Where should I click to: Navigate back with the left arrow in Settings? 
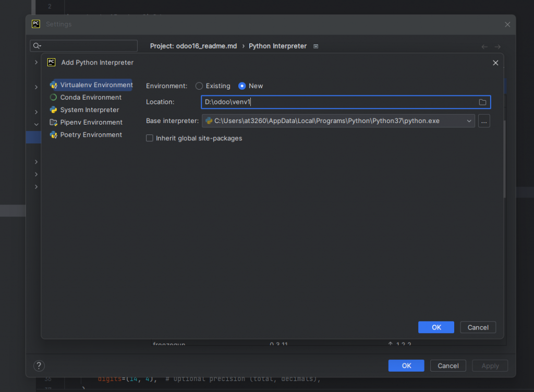coord(484,46)
